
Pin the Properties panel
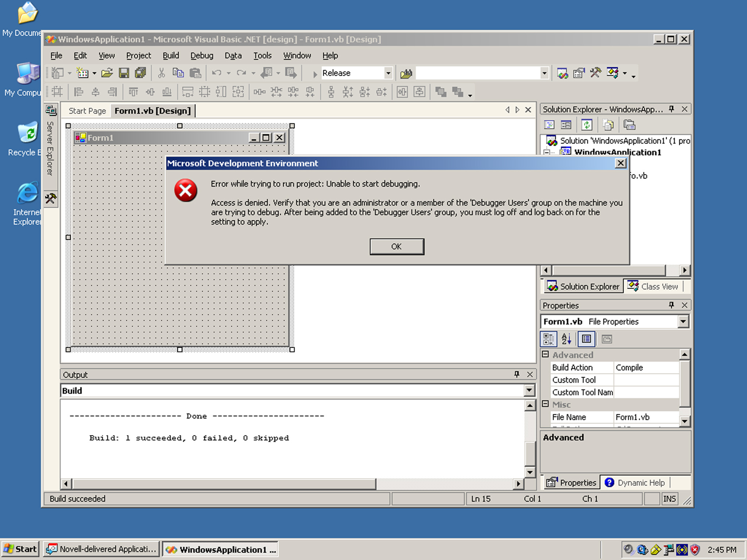point(671,305)
